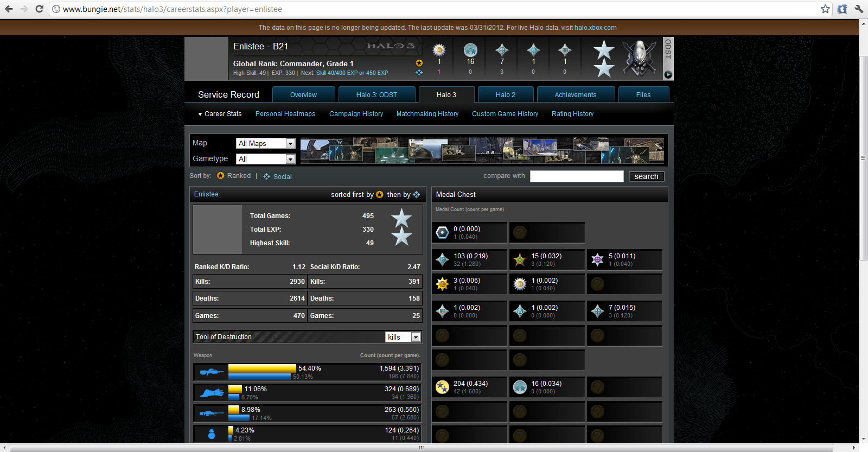Select the Halo 3 tab

click(x=446, y=94)
